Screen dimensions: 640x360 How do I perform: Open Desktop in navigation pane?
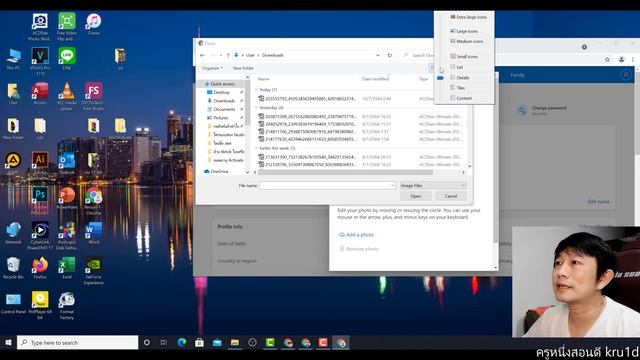[221, 92]
